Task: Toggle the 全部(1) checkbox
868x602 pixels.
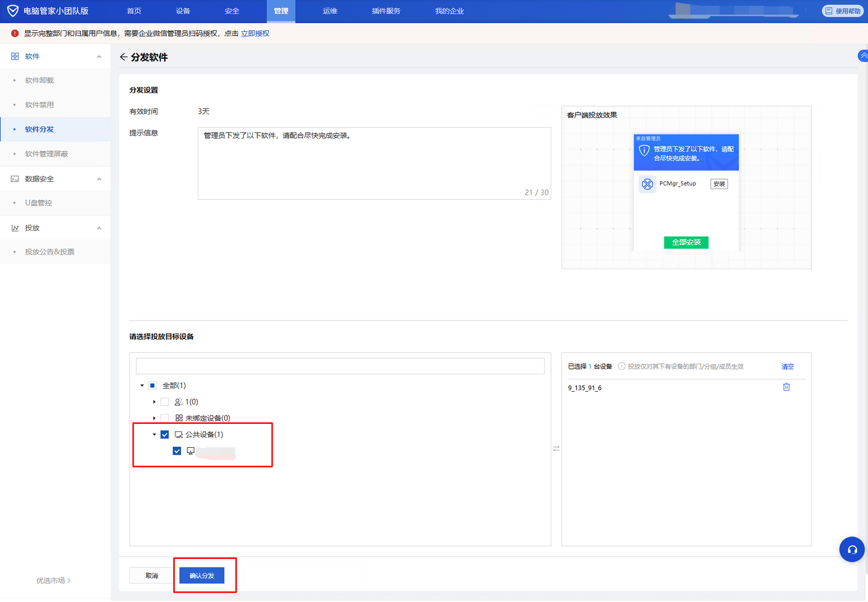Action: click(153, 386)
